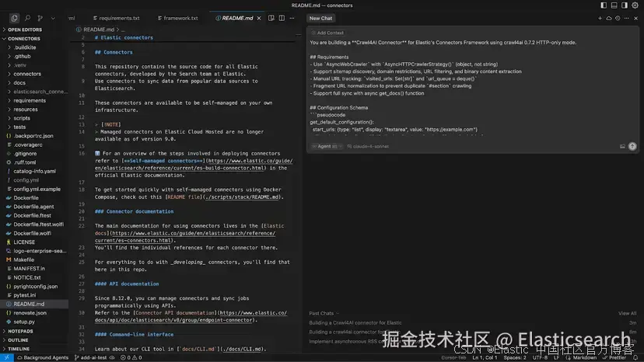Split the editor to the right
This screenshot has height=362, width=644.
(x=282, y=18)
